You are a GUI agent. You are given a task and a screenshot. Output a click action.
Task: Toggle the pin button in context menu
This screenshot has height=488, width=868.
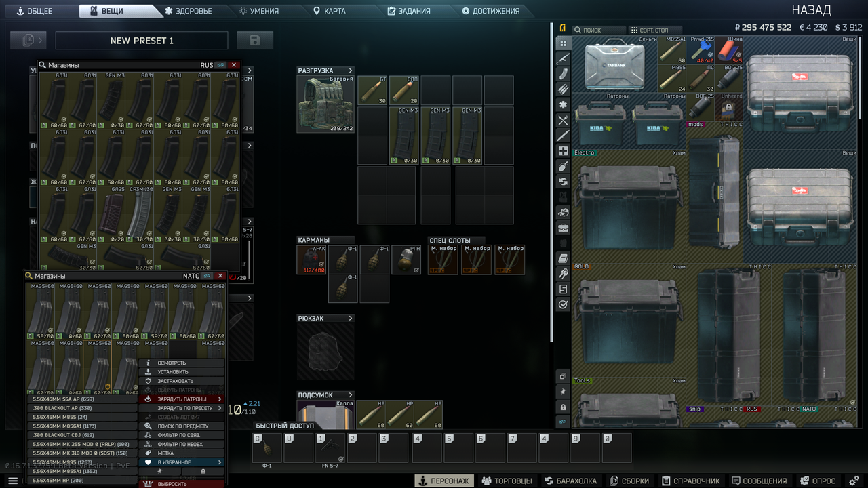click(x=160, y=471)
